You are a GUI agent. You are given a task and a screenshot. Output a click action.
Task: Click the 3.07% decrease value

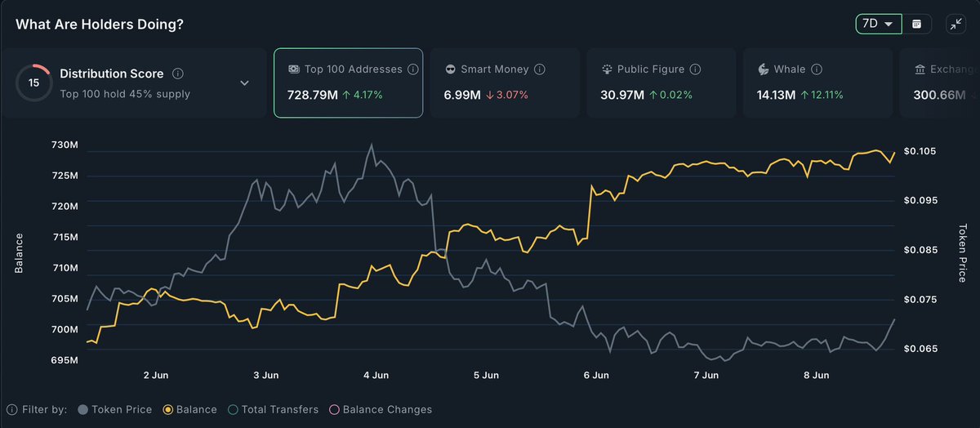pyautogui.click(x=514, y=95)
